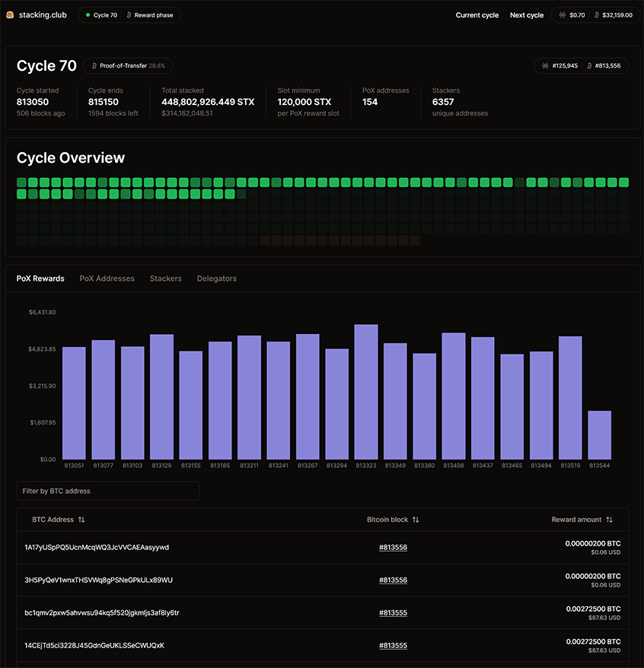Click the Bitcoin icon next to $32,159.00
644x668 pixels.
[596, 15]
